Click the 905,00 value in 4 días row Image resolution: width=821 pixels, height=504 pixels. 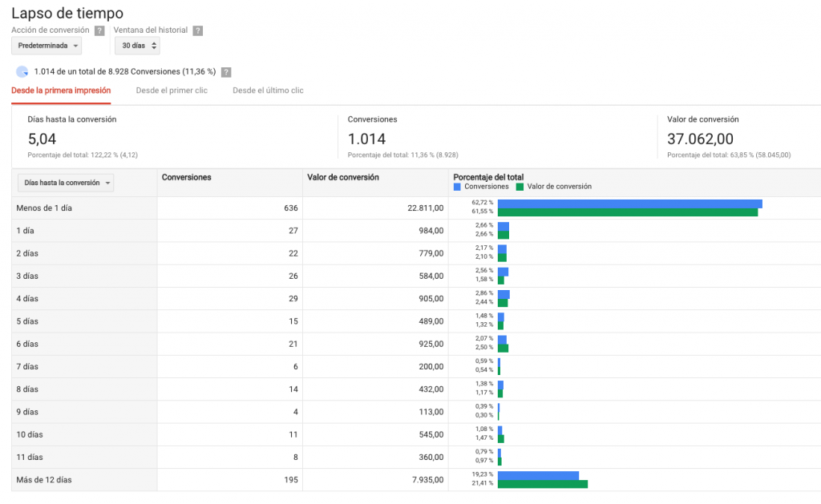pos(431,299)
